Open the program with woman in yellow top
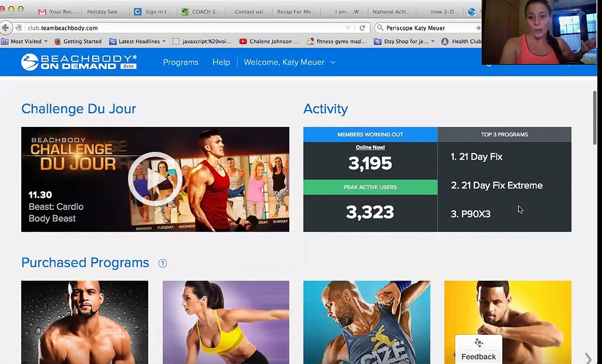The height and width of the screenshot is (364, 602). coord(226,322)
